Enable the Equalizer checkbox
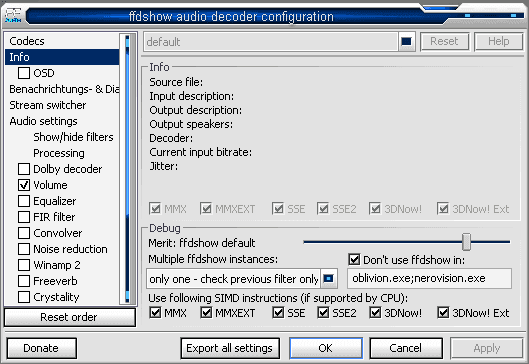 24,201
